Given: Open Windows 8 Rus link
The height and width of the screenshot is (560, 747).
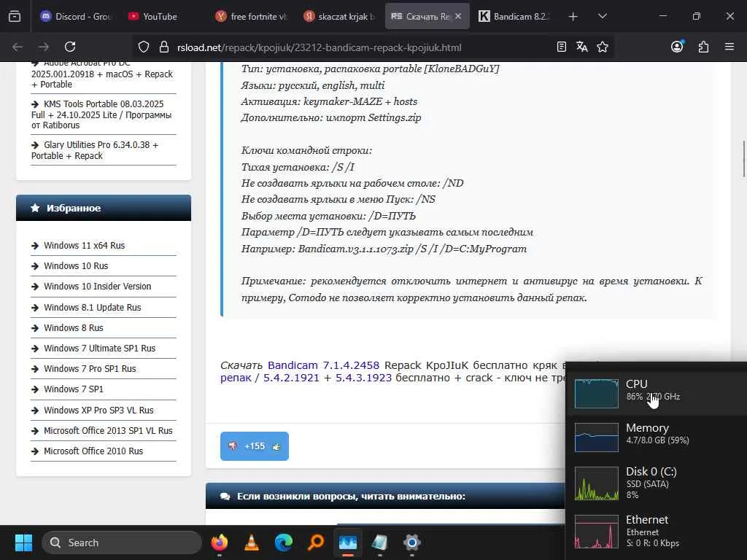Looking at the screenshot, I should (x=74, y=327).
